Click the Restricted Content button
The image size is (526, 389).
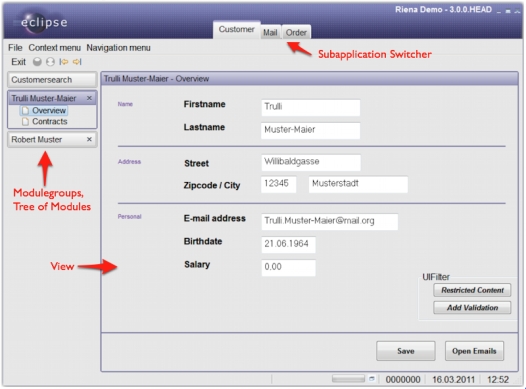472,290
